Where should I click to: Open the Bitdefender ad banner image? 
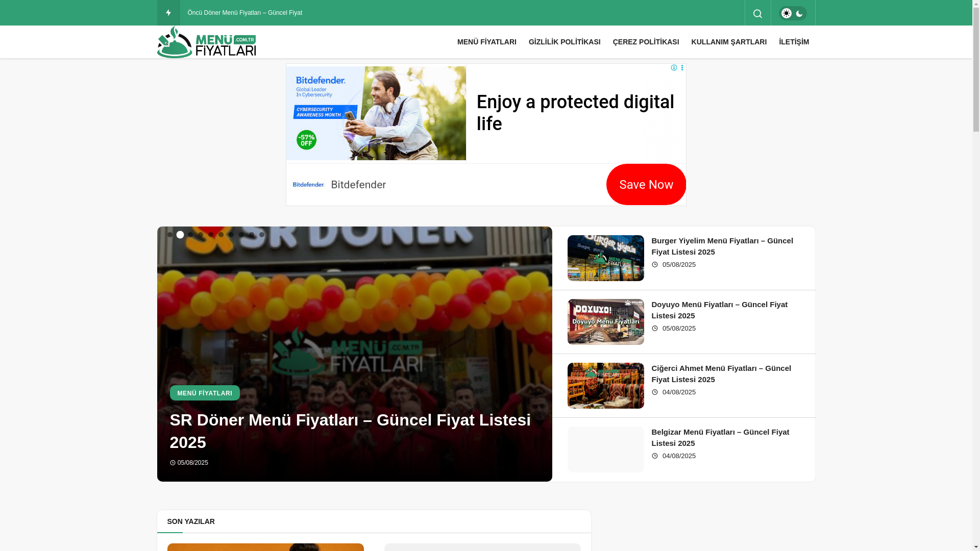pos(376,113)
